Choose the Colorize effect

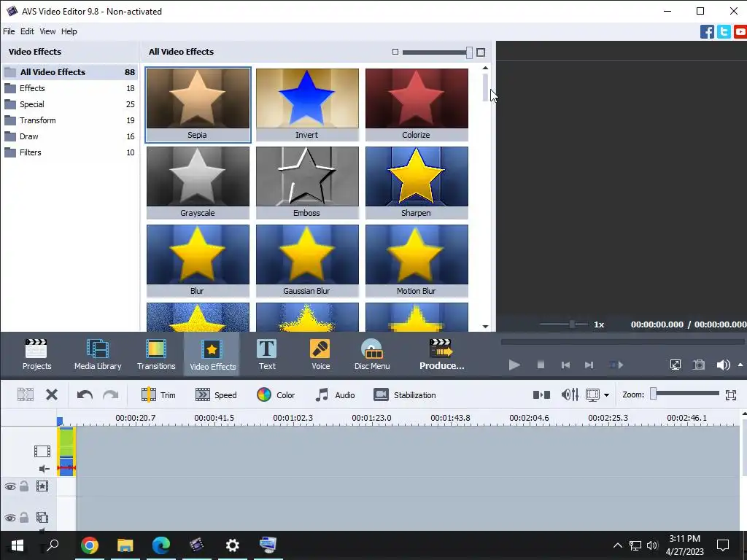417,105
